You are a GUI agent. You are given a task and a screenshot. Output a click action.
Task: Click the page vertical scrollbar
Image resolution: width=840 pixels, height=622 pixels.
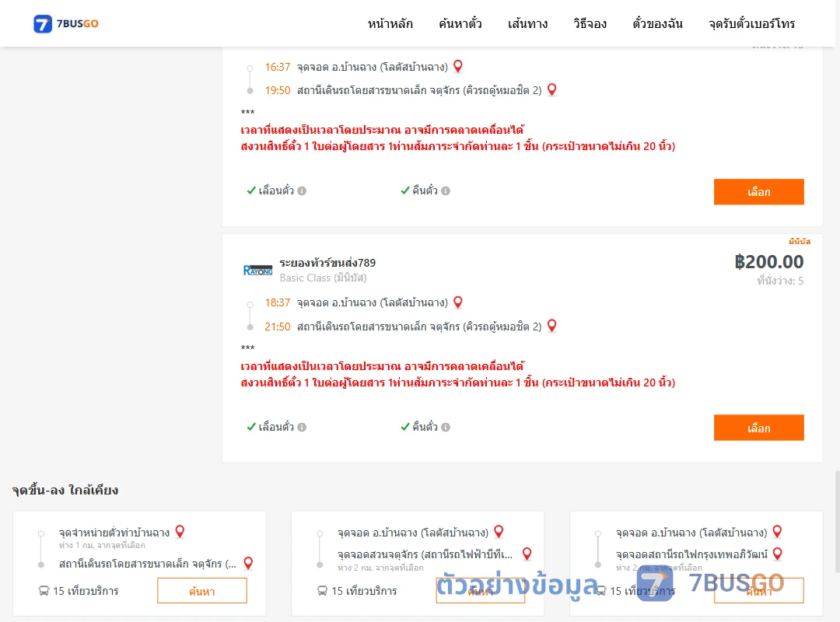(x=837, y=522)
